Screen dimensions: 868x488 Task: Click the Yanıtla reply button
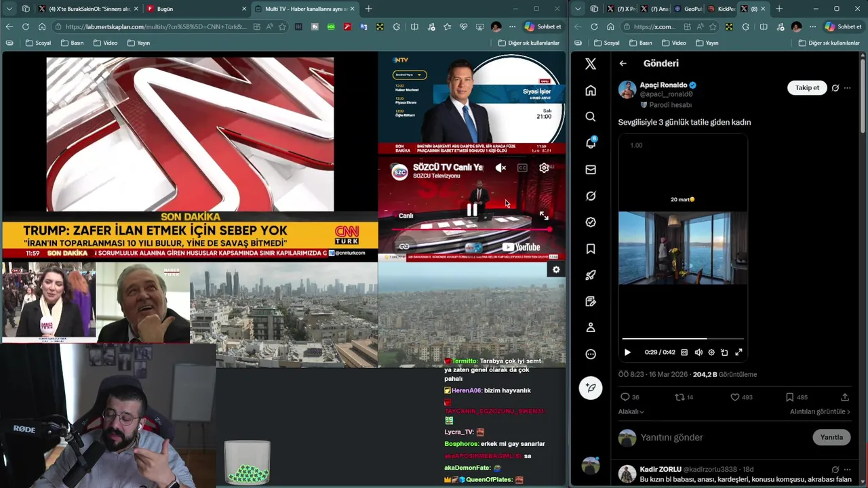pyautogui.click(x=831, y=437)
